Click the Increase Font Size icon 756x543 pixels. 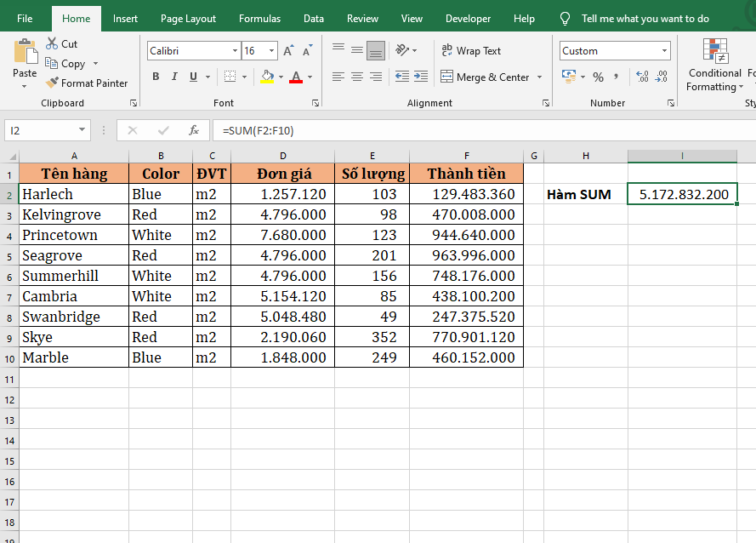tap(288, 51)
